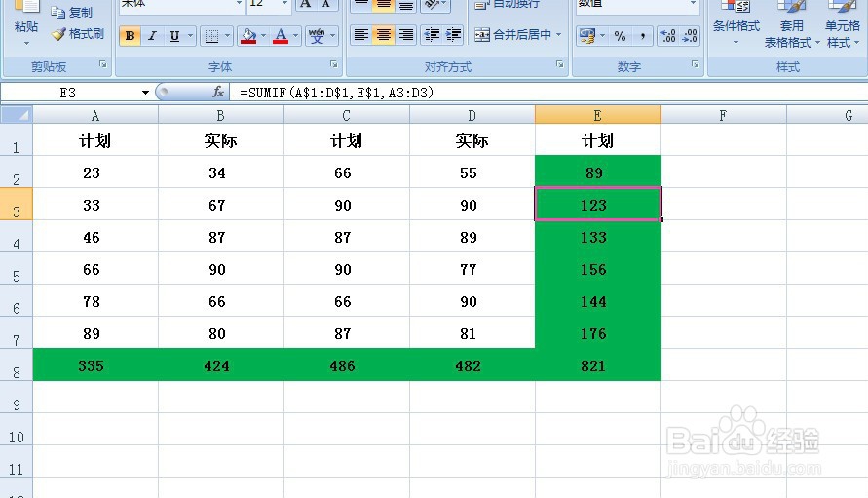The height and width of the screenshot is (498, 868).
Task: Select cell E3 containing 123
Action: coord(598,204)
